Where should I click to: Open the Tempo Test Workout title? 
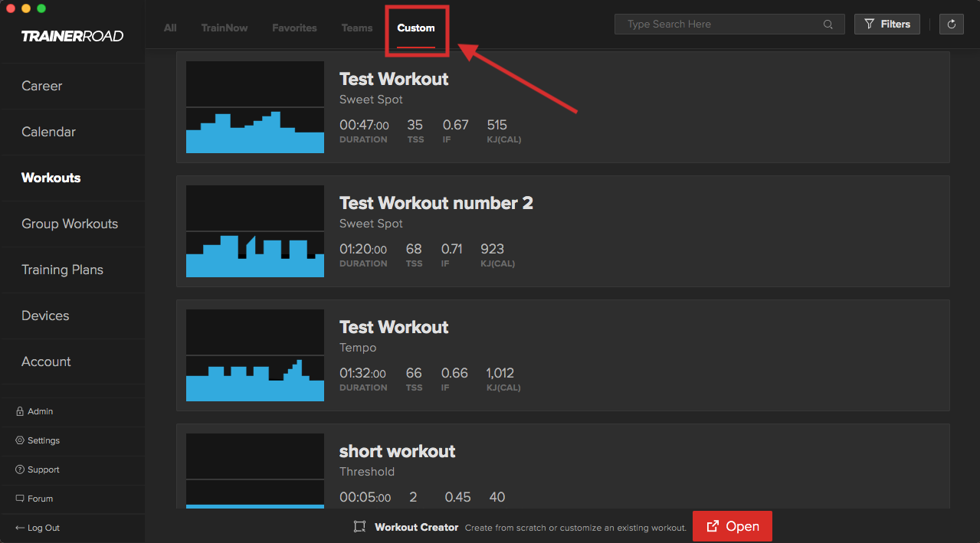pos(394,327)
